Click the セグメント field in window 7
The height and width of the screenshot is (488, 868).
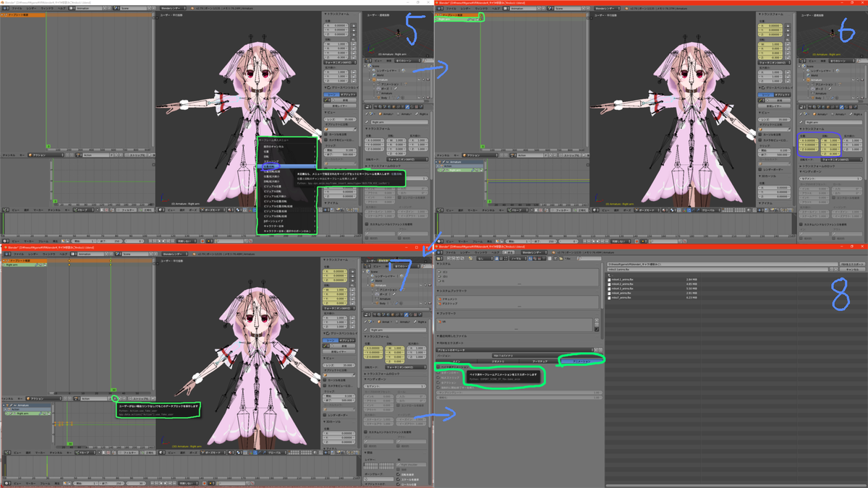(396, 386)
